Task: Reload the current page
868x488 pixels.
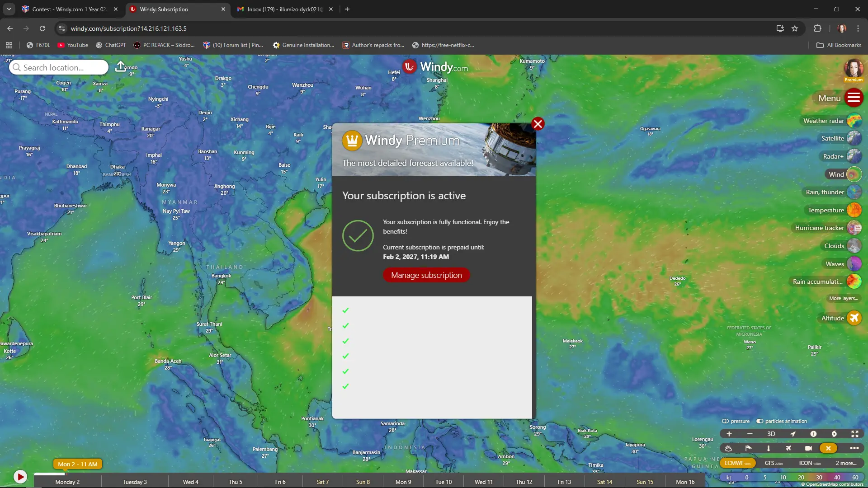Action: (42, 28)
